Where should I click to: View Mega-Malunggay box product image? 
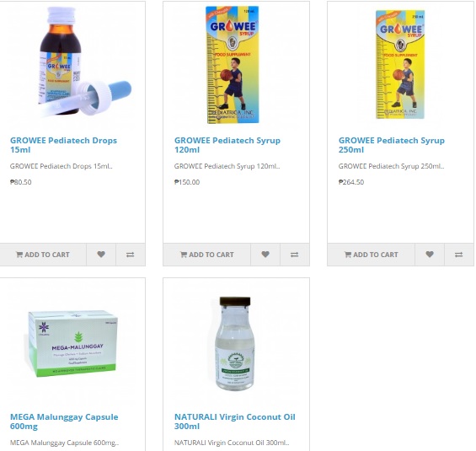[72, 344]
